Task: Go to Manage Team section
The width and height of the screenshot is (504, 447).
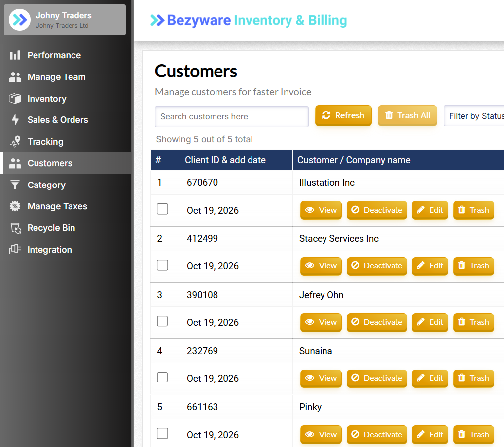Action: [57, 77]
